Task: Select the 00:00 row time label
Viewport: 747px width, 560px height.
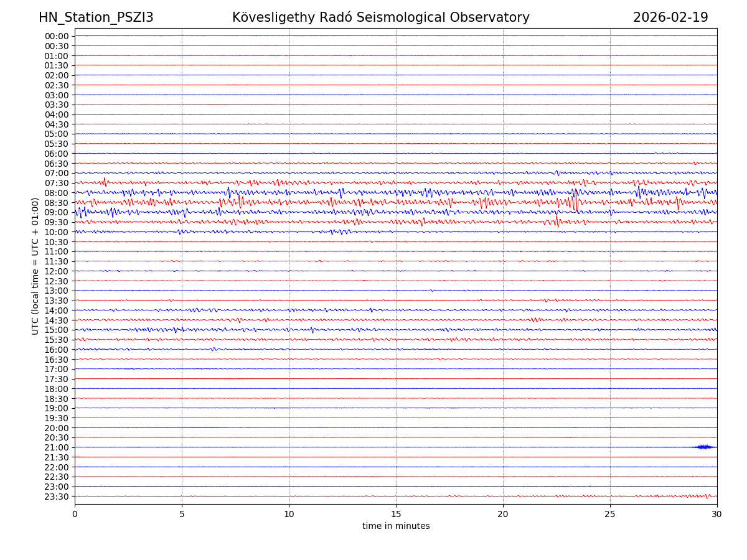Action: coord(56,36)
